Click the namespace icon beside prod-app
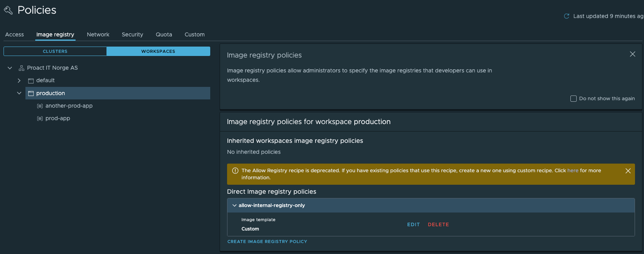The height and width of the screenshot is (254, 644). pos(40,119)
